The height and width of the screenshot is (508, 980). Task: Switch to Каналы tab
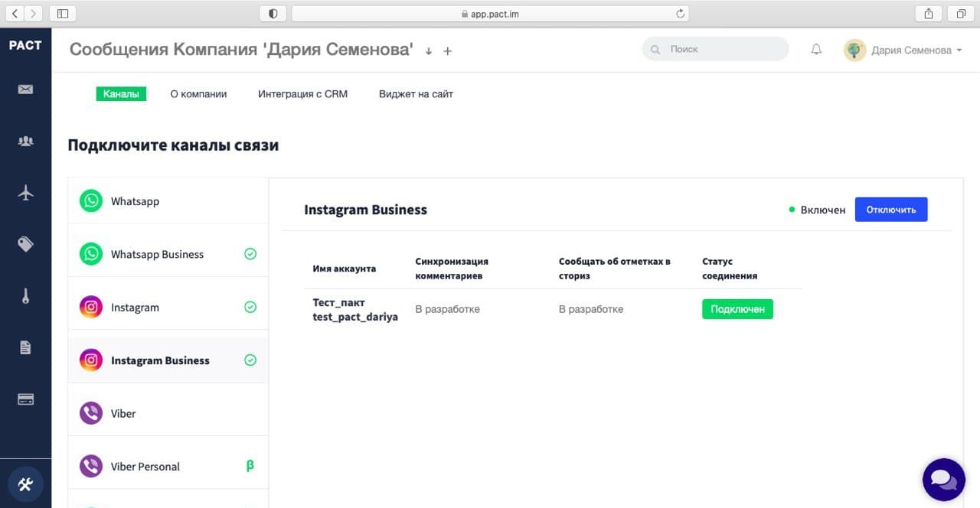121,94
